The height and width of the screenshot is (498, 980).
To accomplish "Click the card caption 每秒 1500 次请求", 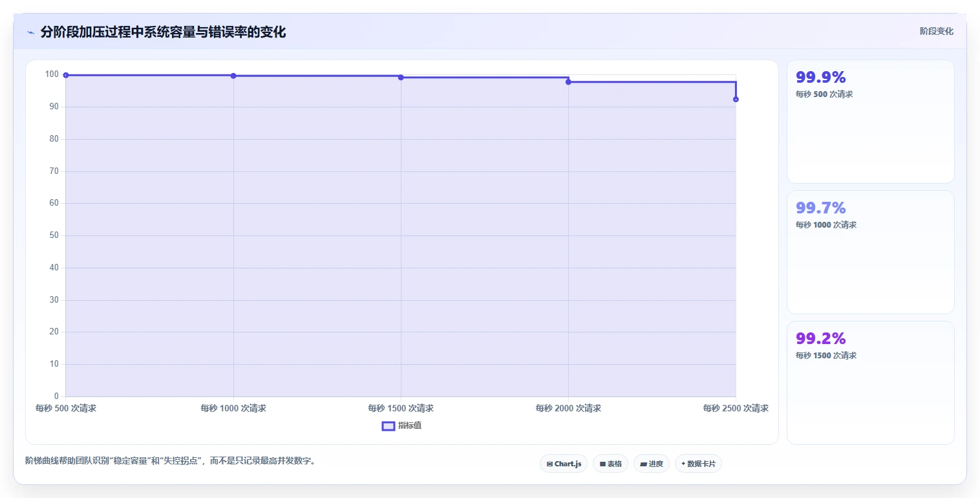I will click(826, 355).
